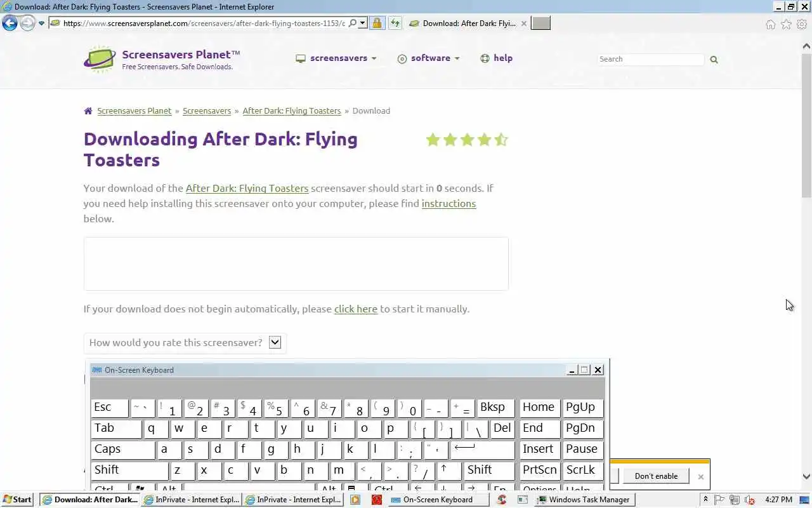
Task: Click the site search magnifier button
Action: pyautogui.click(x=714, y=59)
